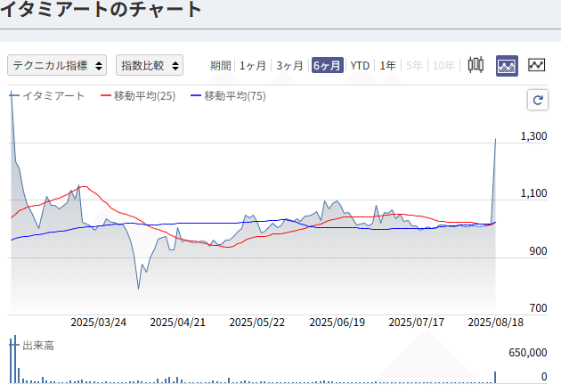The image size is (561, 392).
Task: Click the イタミアートのチャート heading
Action: [101, 9]
